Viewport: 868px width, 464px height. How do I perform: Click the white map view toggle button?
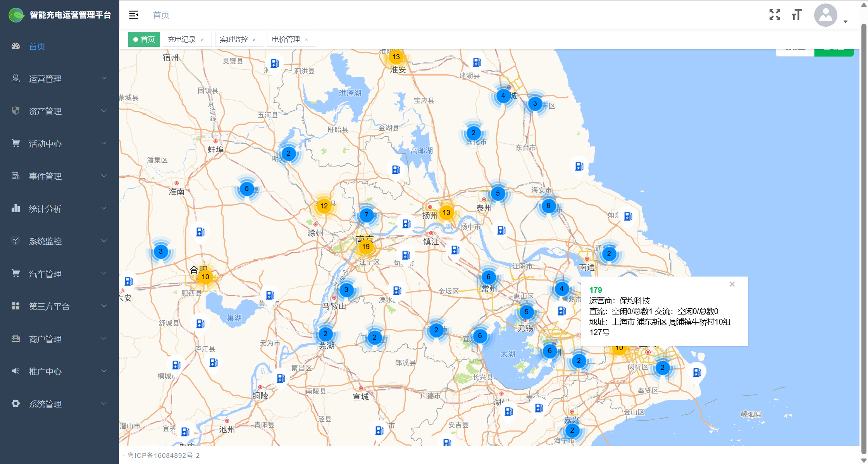coord(795,52)
